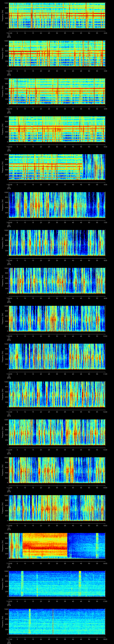Select the 7:12:00 axis start label

pos(9,450)
